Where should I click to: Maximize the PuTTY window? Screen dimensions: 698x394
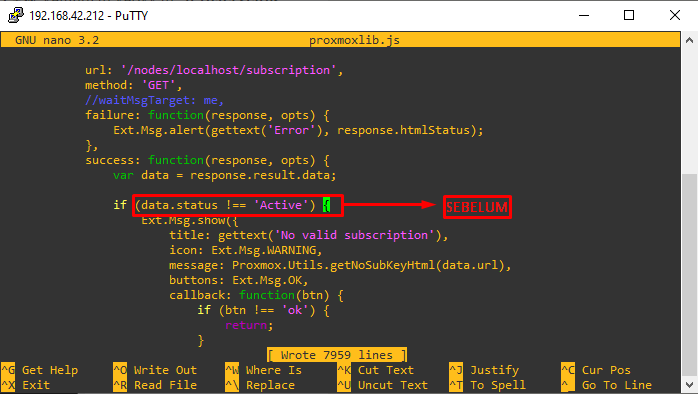point(629,16)
